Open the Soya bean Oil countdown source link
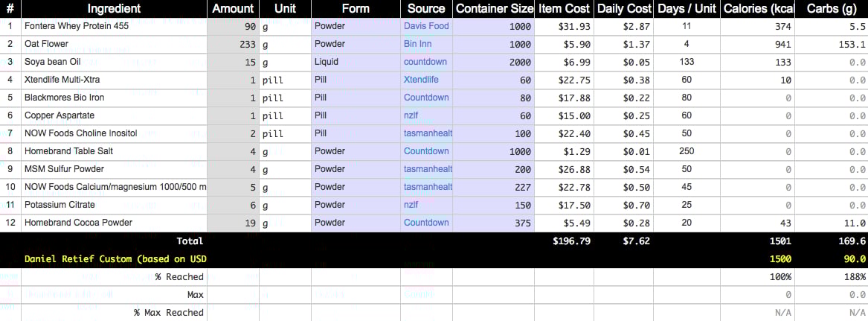Image resolution: width=868 pixels, height=321 pixels. pyautogui.click(x=425, y=62)
